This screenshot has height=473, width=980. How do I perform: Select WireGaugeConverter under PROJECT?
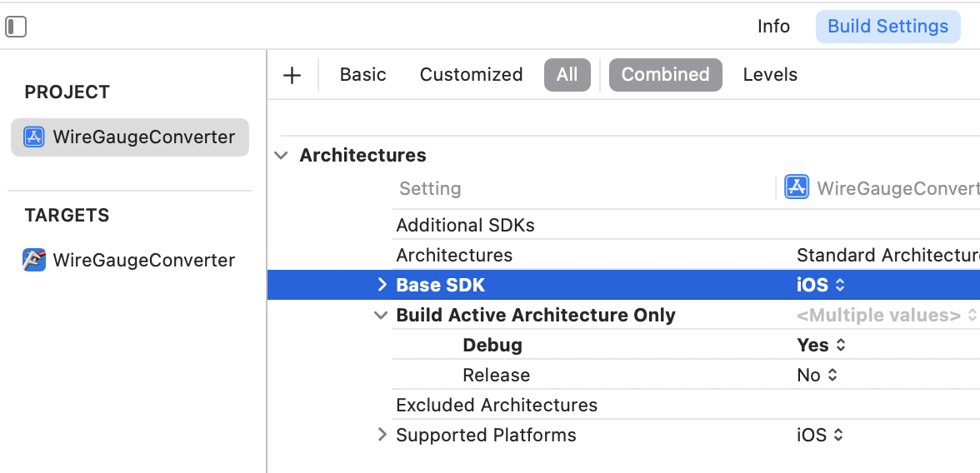click(x=130, y=137)
